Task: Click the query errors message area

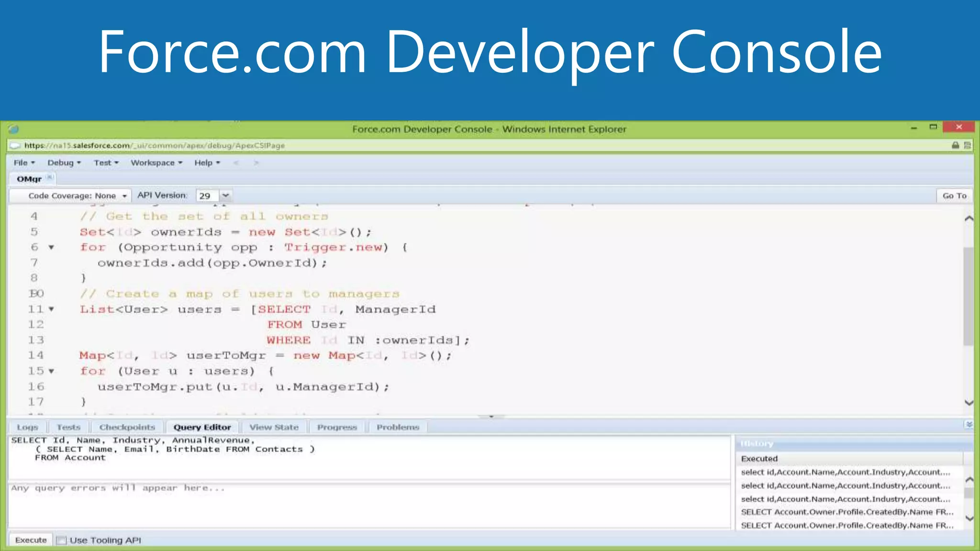Action: [369, 506]
